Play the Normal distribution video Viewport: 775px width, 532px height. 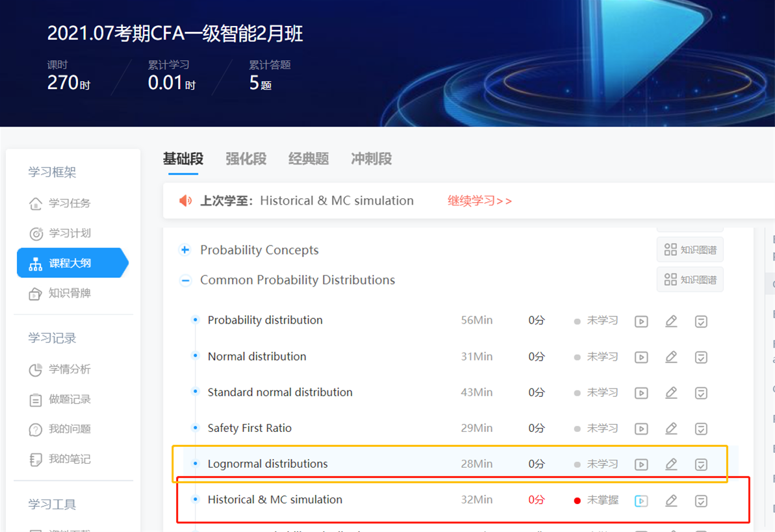[641, 357]
